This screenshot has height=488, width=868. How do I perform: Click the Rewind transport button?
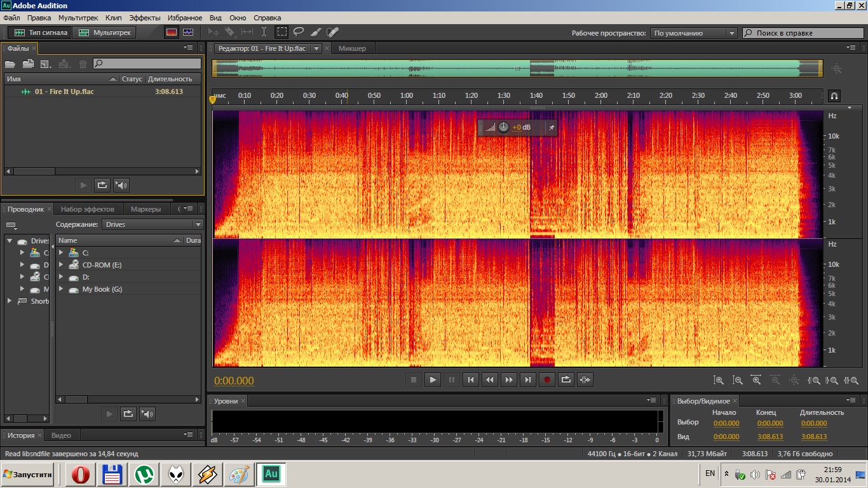[x=489, y=380]
